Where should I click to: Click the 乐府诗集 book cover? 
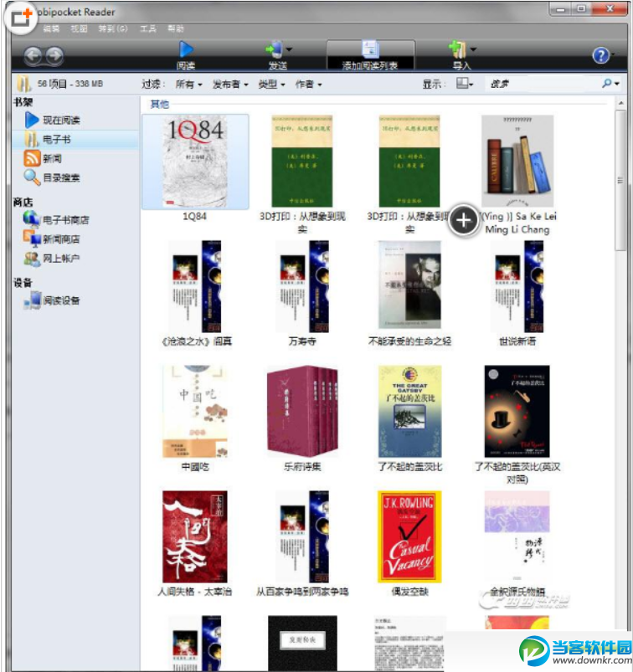pyautogui.click(x=302, y=411)
